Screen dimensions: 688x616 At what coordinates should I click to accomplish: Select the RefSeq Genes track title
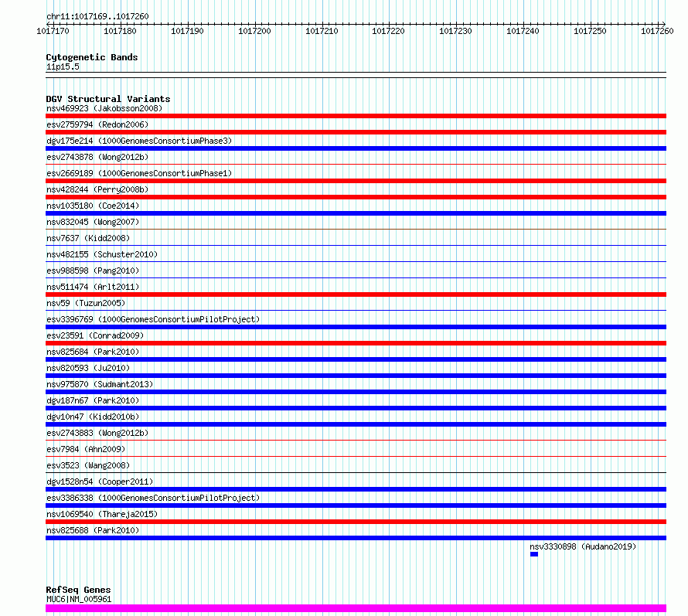pos(78,590)
